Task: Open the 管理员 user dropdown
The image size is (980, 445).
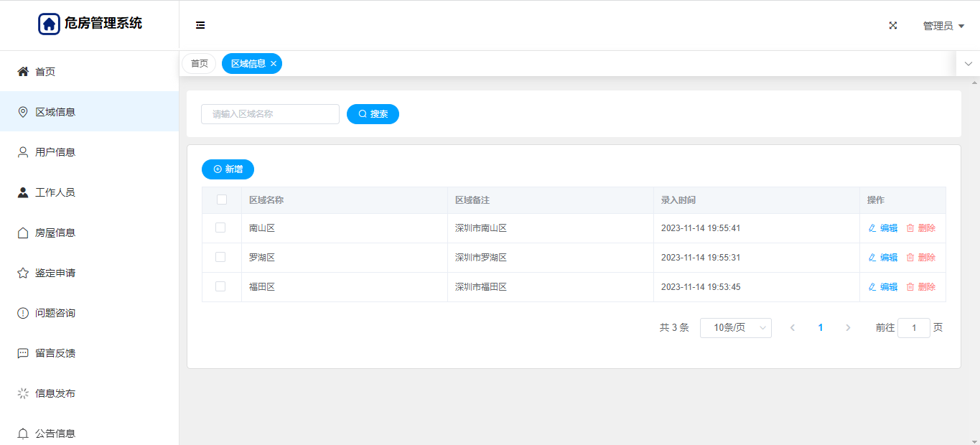Action: pyautogui.click(x=943, y=26)
